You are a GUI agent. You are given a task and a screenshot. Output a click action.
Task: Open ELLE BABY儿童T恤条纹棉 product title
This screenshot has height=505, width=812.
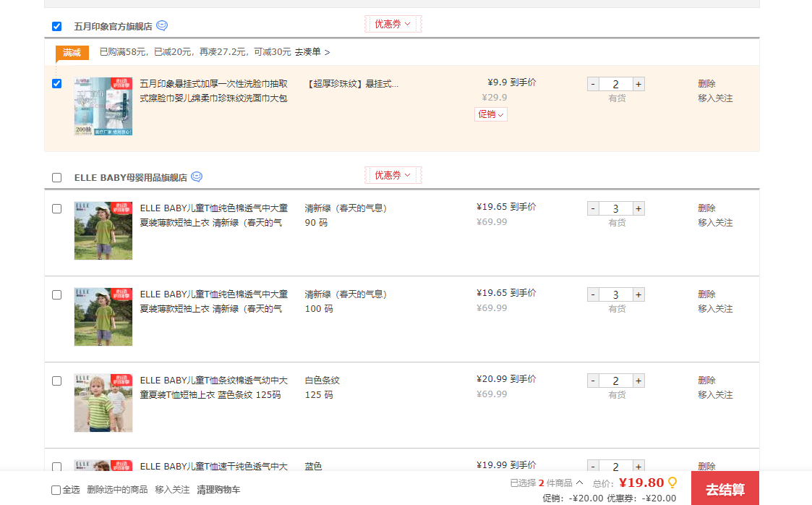click(213, 387)
